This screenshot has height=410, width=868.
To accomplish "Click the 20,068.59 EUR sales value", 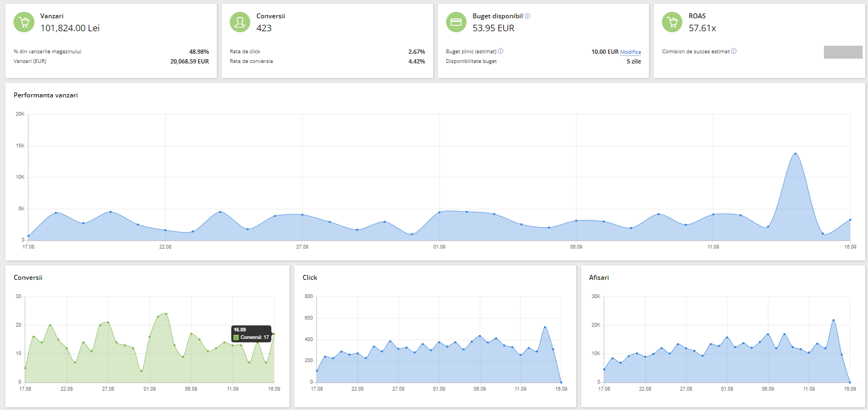I will click(x=189, y=61).
